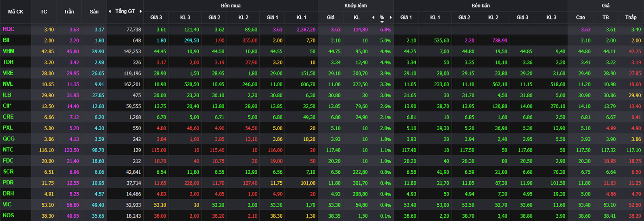Image resolution: width=644 pixels, height=221 pixels.
Task: Click the Trần column header
Action: (x=69, y=12)
